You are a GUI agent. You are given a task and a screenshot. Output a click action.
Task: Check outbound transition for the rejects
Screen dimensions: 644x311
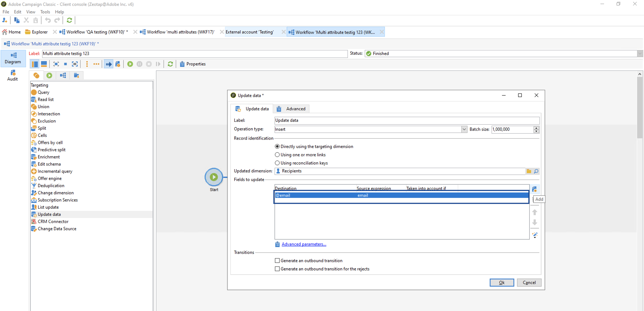click(x=277, y=269)
